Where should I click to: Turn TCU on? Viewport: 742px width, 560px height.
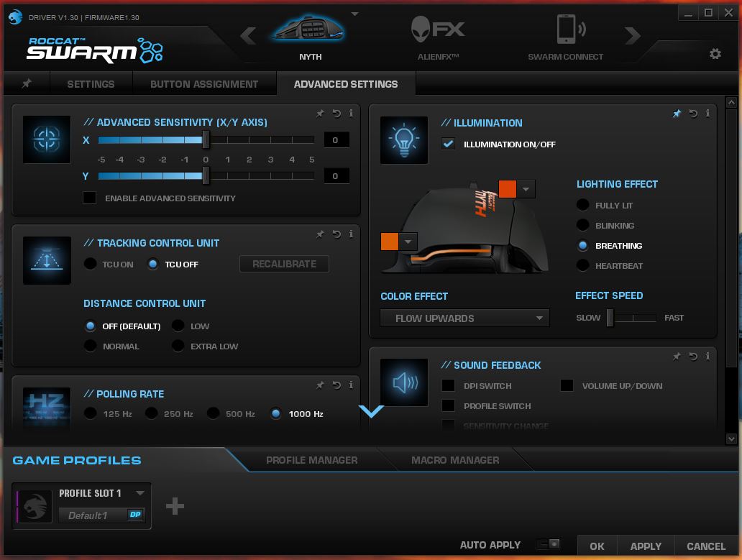(90, 264)
